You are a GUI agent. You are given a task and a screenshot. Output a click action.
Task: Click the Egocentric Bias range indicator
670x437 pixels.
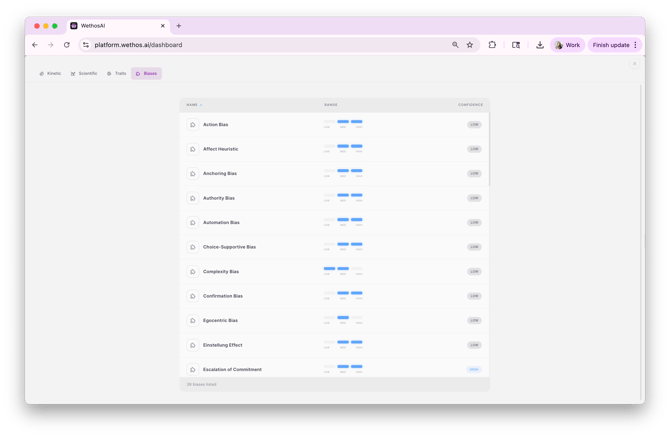click(343, 320)
